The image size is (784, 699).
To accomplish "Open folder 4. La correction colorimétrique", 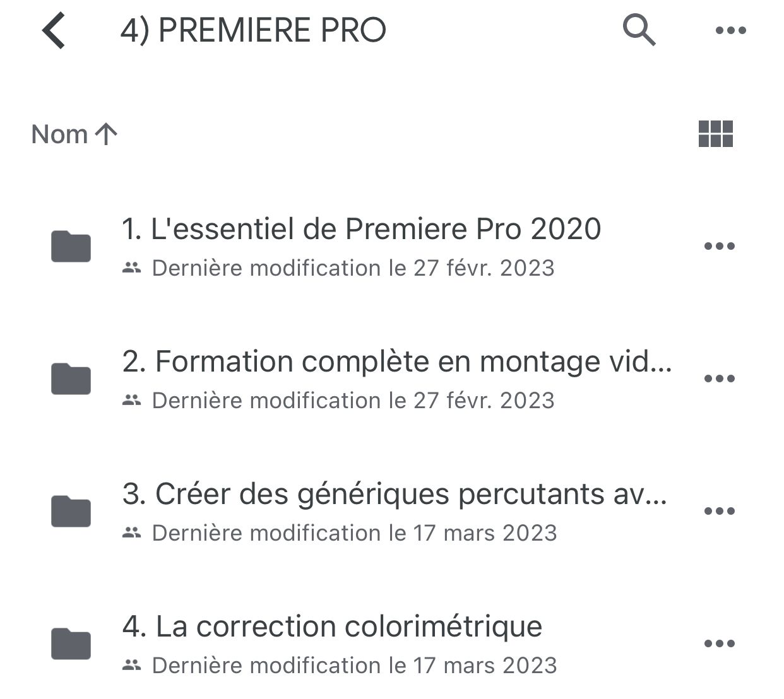I will 332,626.
